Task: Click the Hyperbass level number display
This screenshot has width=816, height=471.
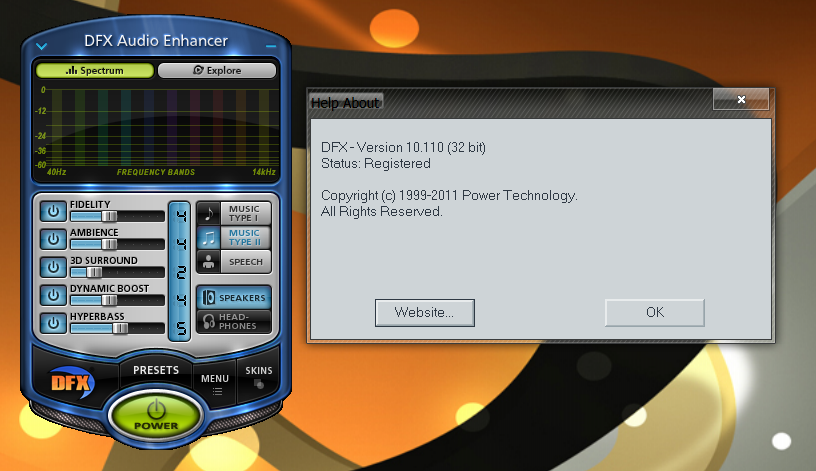Action: pos(181,328)
